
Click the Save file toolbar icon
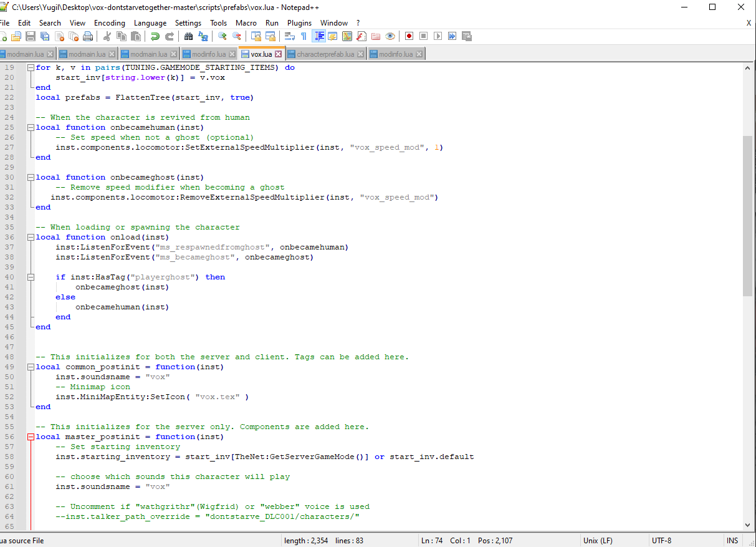(x=31, y=36)
